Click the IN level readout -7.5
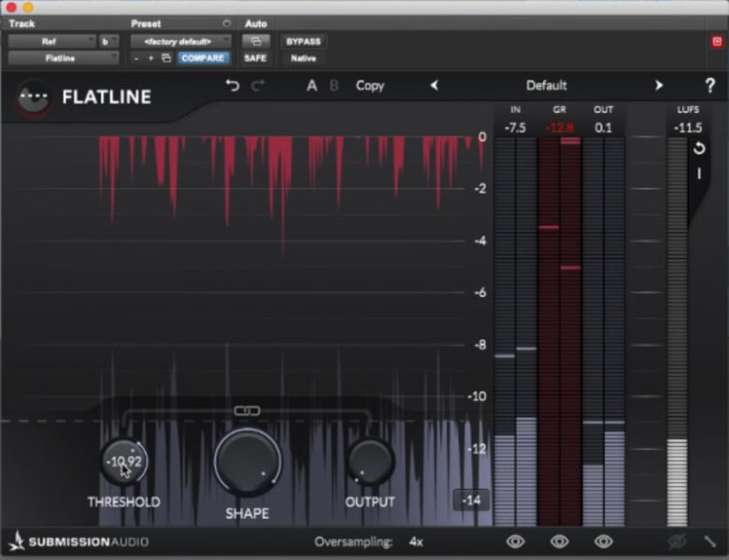 coord(515,128)
